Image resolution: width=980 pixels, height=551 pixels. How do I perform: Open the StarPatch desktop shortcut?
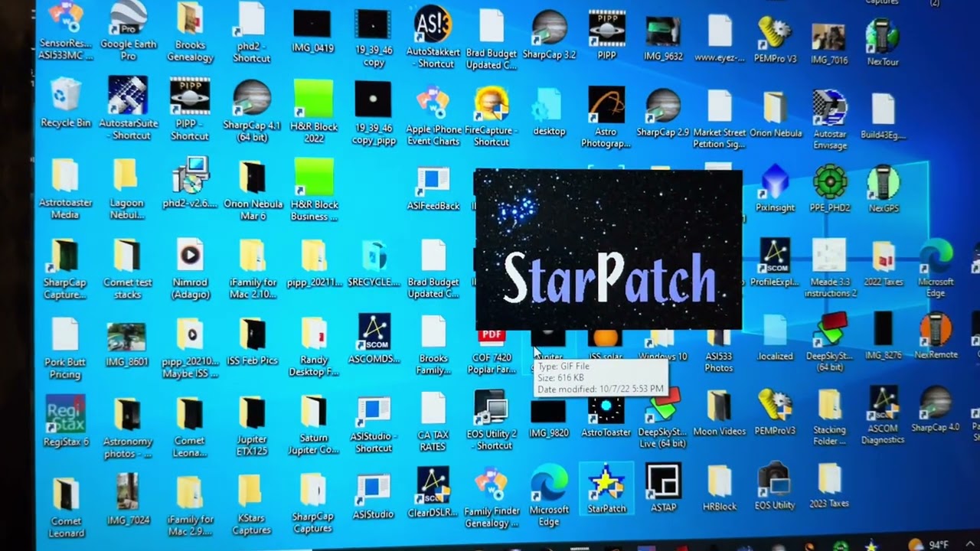tap(606, 488)
